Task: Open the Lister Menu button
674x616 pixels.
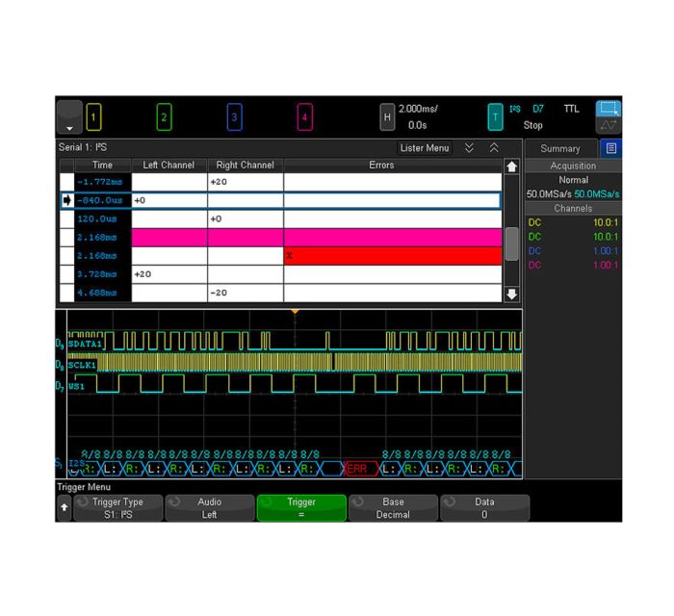Action: 425,148
